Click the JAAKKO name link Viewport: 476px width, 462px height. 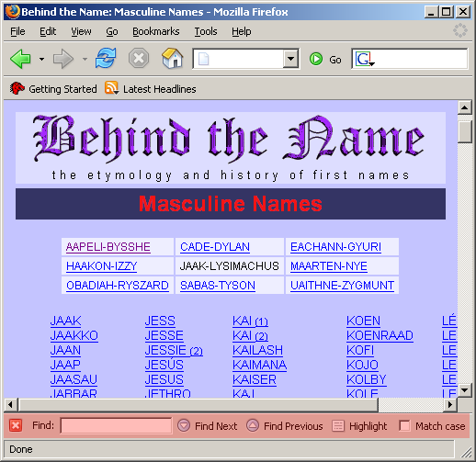tap(74, 335)
